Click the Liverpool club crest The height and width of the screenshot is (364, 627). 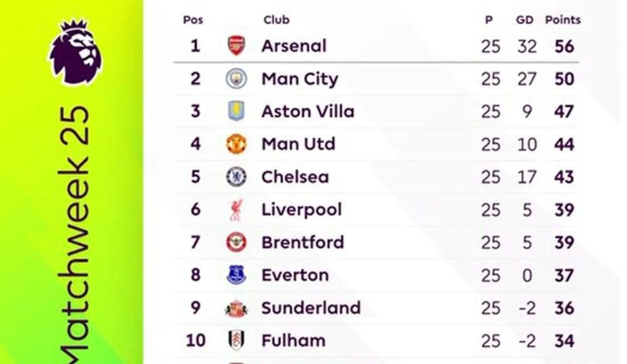(x=236, y=210)
